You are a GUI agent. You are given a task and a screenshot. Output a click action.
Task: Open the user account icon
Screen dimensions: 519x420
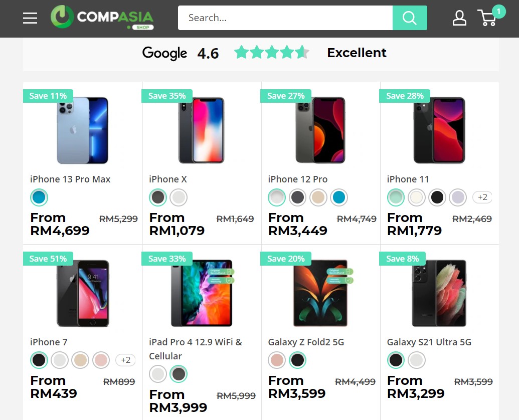tap(459, 18)
